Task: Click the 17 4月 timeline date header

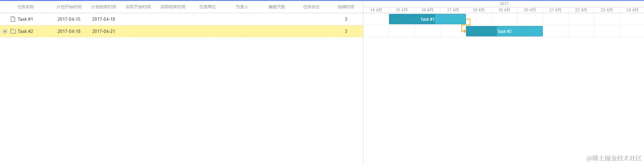Action: tap(453, 10)
